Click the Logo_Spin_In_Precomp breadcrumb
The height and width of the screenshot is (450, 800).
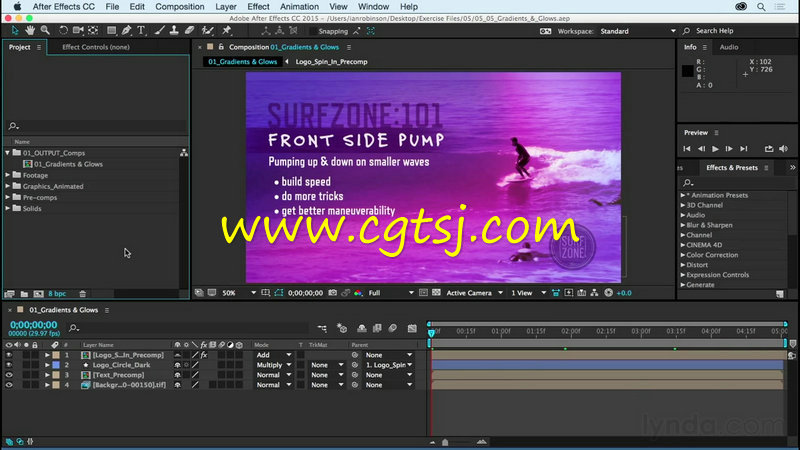[x=332, y=62]
